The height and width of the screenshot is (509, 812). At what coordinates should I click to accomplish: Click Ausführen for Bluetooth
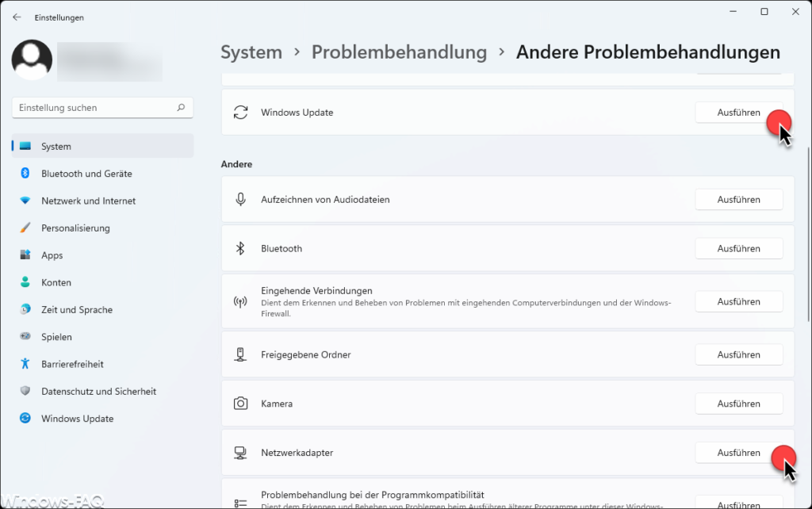(x=738, y=248)
